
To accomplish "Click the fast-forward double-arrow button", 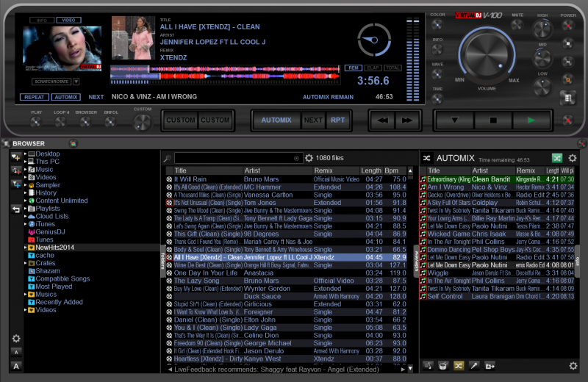I will pyautogui.click(x=407, y=120).
